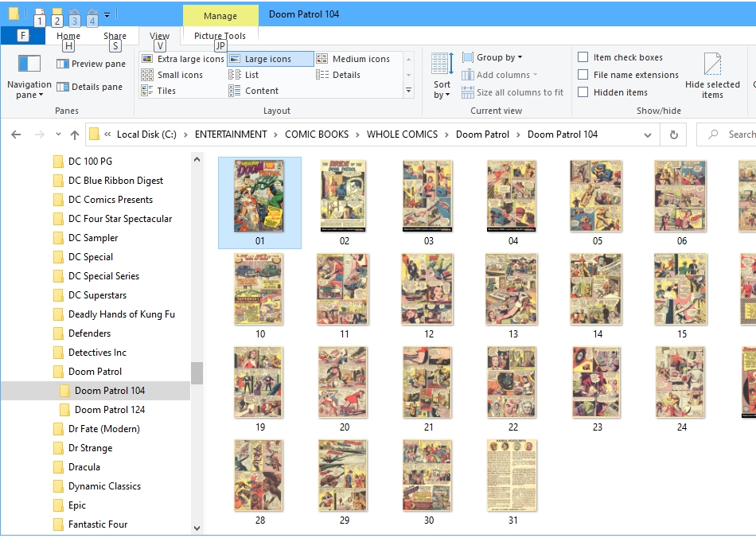Open the File tab
756x538 pixels.
click(x=22, y=35)
